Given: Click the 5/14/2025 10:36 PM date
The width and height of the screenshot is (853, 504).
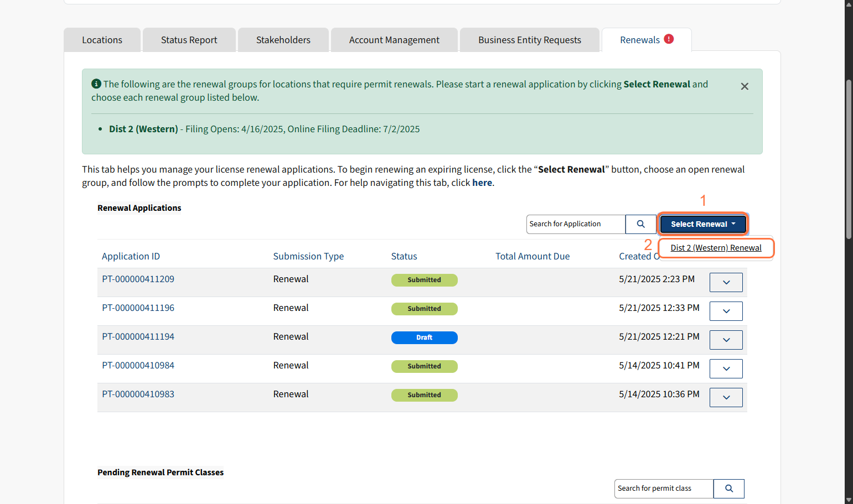Looking at the screenshot, I should pyautogui.click(x=659, y=394).
